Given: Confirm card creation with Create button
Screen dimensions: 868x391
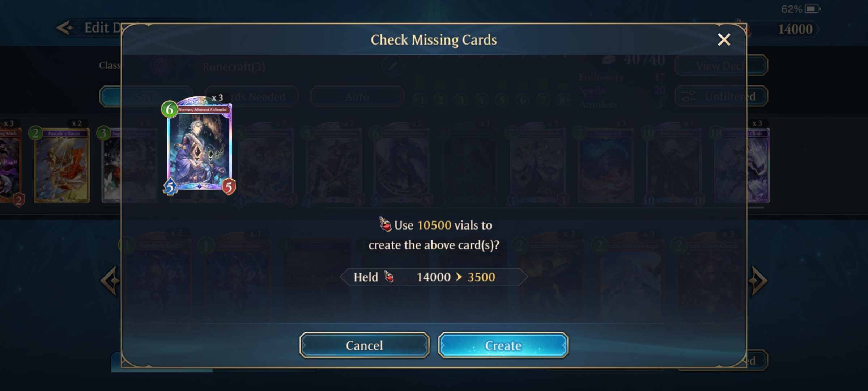Looking at the screenshot, I should 503,345.
